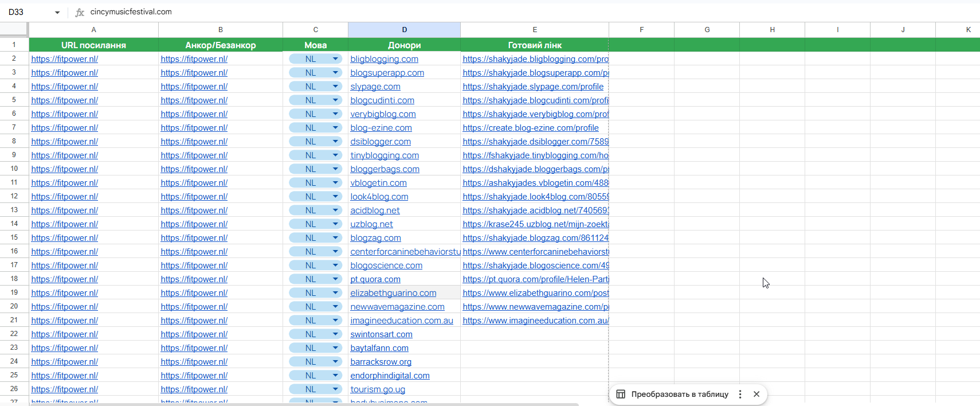Open the pt.quora.com link
Viewport: 980px width, 406px height.
pyautogui.click(x=375, y=279)
